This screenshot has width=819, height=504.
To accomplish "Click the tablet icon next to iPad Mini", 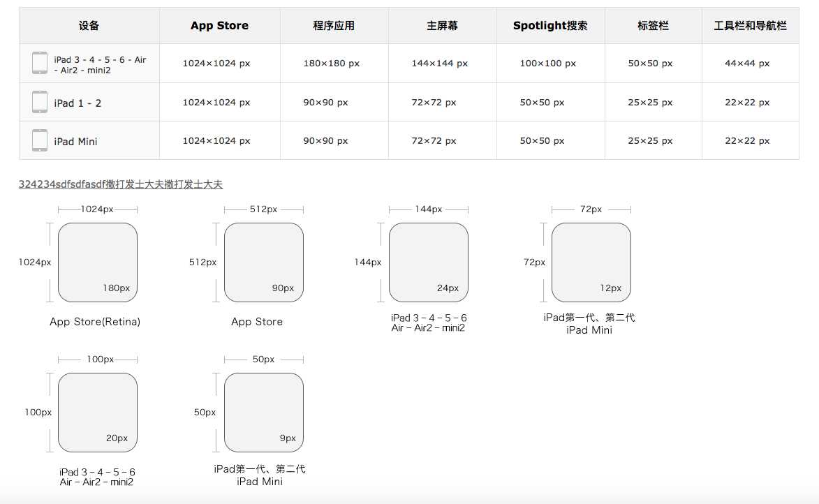I will pos(40,140).
